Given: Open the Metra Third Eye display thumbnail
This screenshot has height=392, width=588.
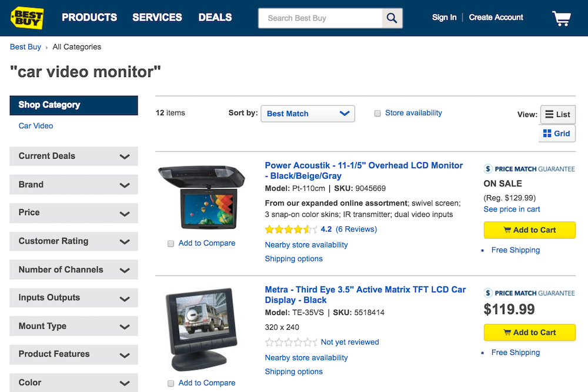Looking at the screenshot, I should [x=202, y=330].
